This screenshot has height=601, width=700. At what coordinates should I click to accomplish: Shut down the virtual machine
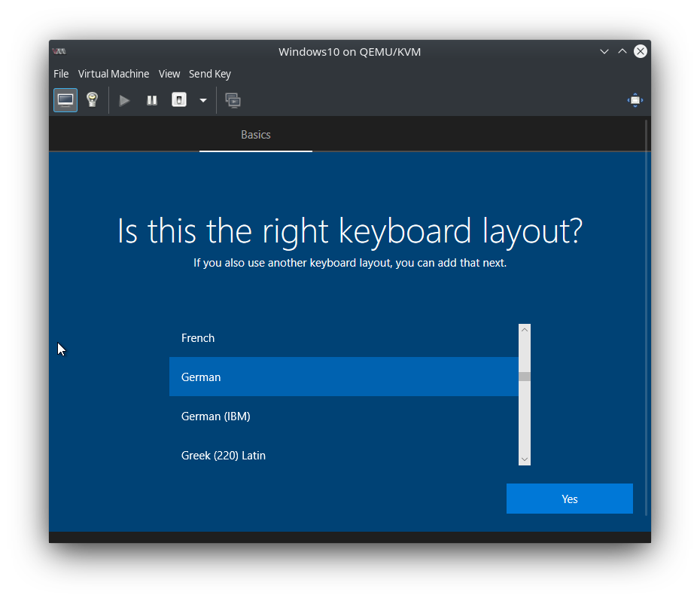coord(179,100)
